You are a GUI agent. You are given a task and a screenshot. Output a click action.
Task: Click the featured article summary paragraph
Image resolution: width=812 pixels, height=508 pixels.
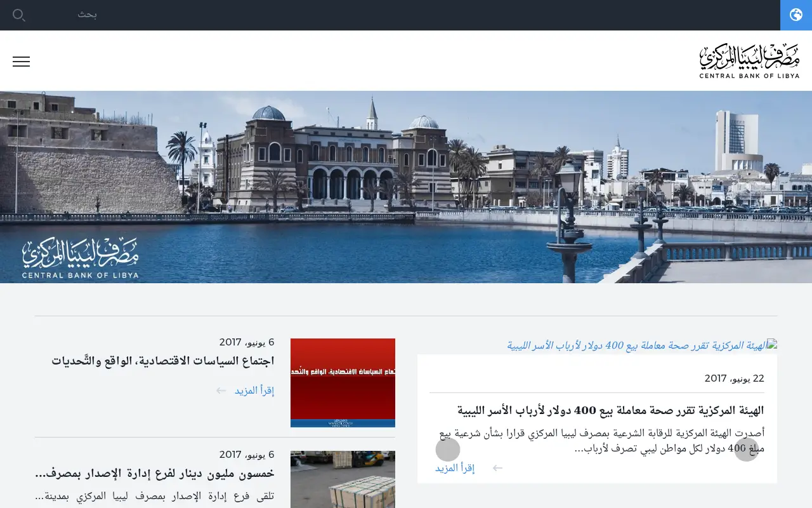click(x=600, y=441)
